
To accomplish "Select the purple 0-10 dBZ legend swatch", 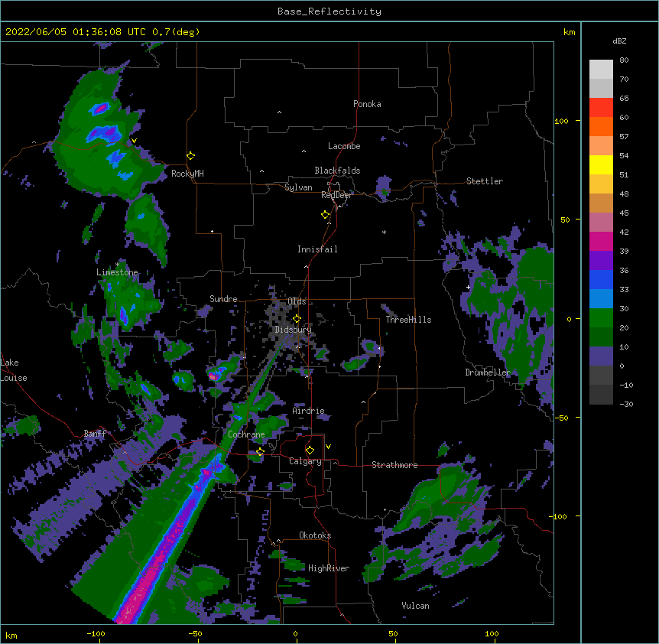I will pyautogui.click(x=601, y=356).
